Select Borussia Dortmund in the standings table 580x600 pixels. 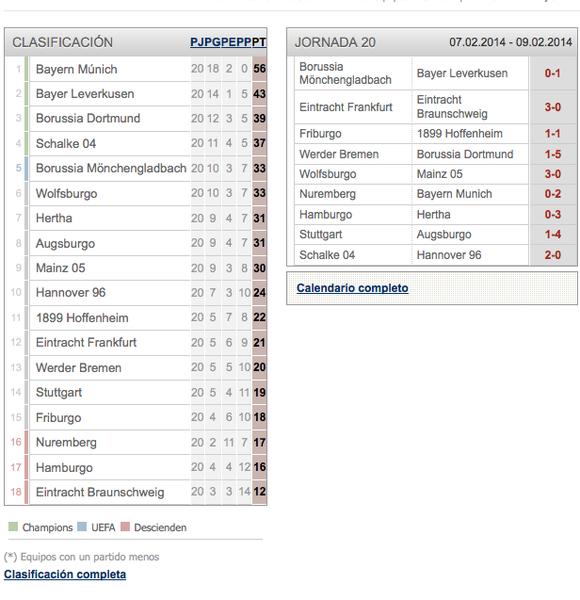click(88, 118)
